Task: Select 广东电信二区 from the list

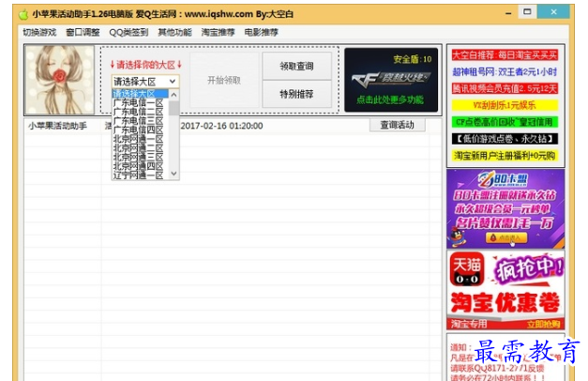Action: pyautogui.click(x=139, y=112)
